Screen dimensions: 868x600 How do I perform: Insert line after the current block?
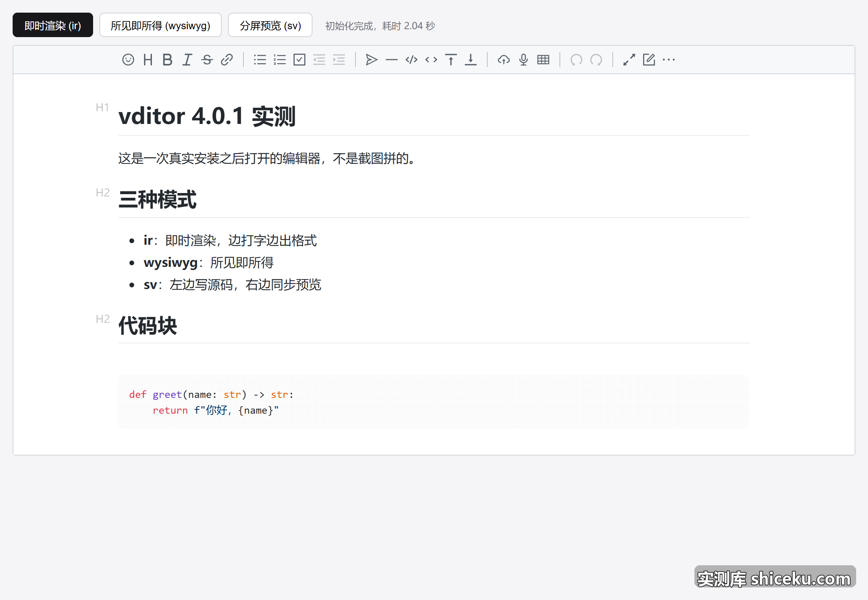(x=471, y=60)
